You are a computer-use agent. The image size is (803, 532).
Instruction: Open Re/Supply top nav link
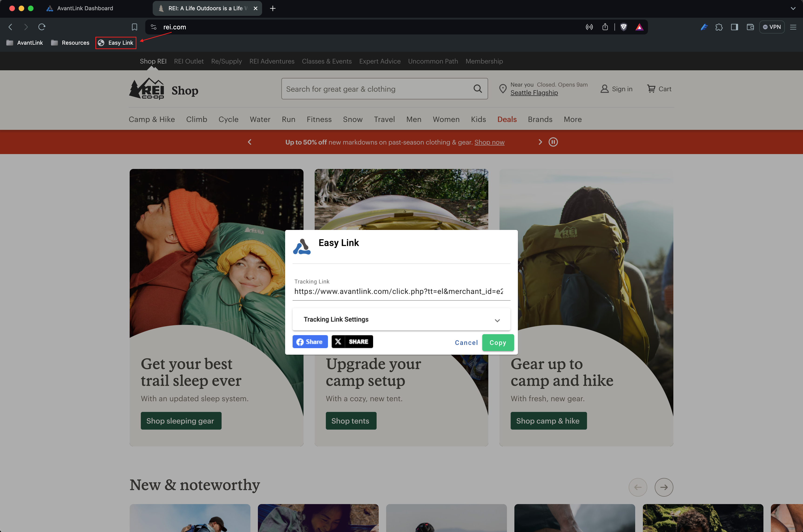[x=226, y=61]
